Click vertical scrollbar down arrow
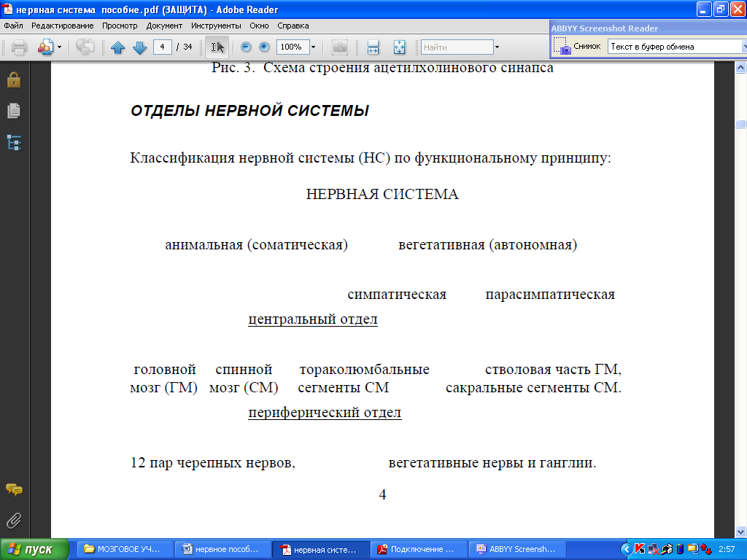The width and height of the screenshot is (747, 560). [740, 532]
